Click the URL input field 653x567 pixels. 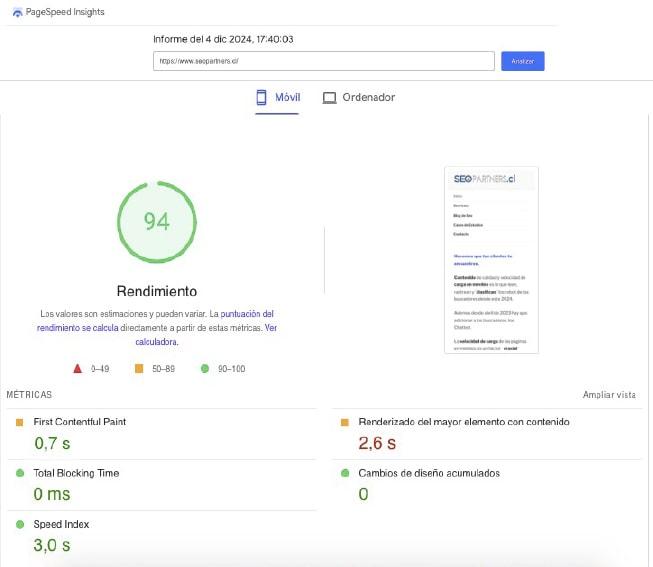point(323,61)
